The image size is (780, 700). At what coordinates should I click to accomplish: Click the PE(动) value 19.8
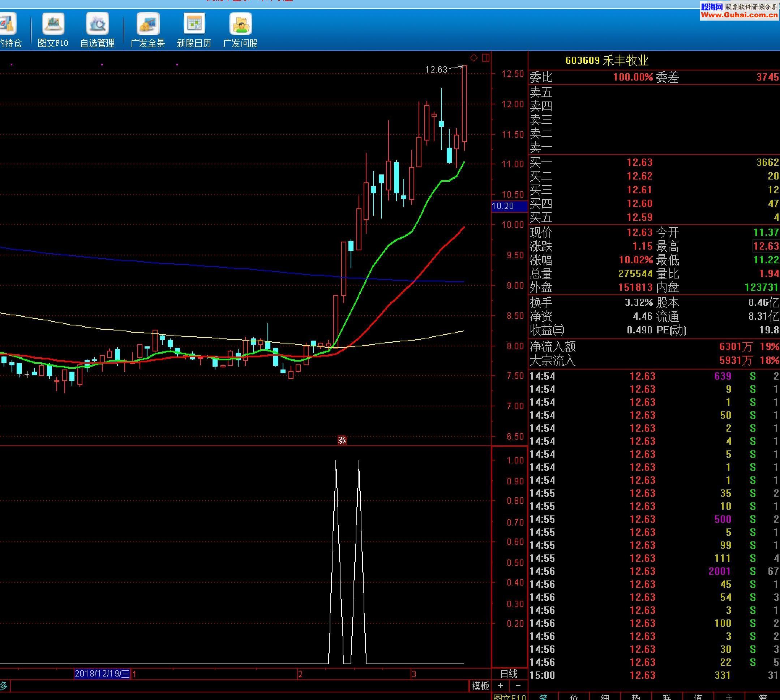769,330
